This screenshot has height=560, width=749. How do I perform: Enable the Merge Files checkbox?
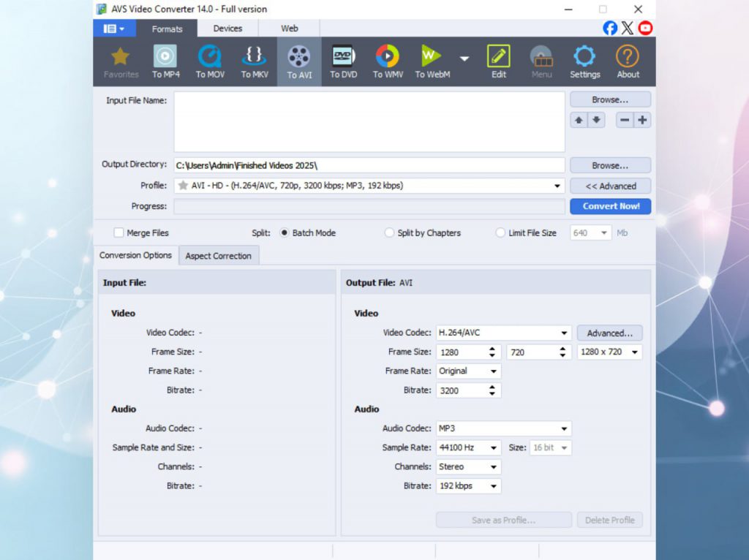118,233
